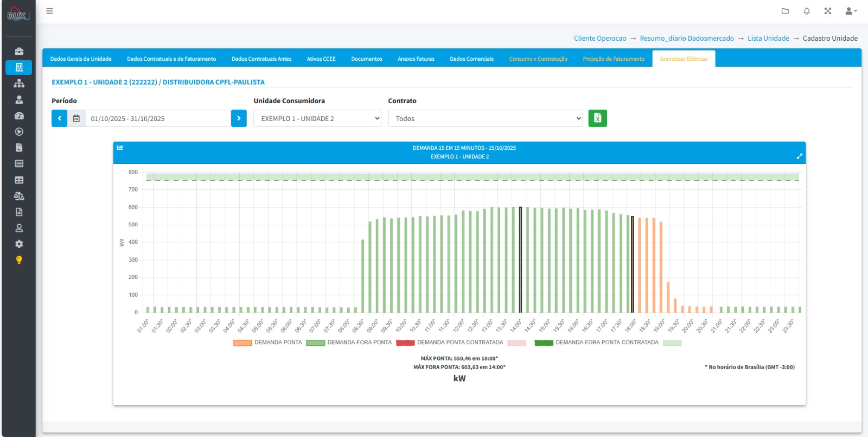The height and width of the screenshot is (437, 868).
Task: Open the Contrato dropdown showing Todos
Action: pos(486,118)
